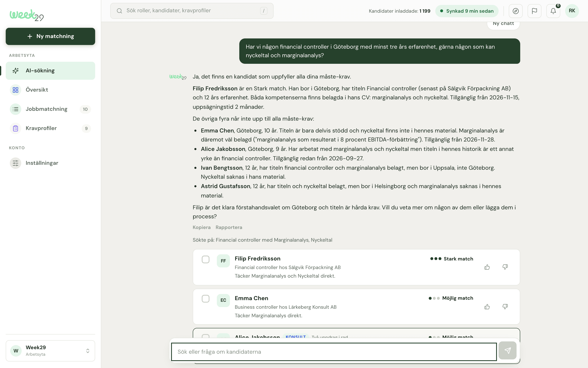588x368 pixels.
Task: Thumbs up Filip Fredriksson
Action: click(487, 267)
